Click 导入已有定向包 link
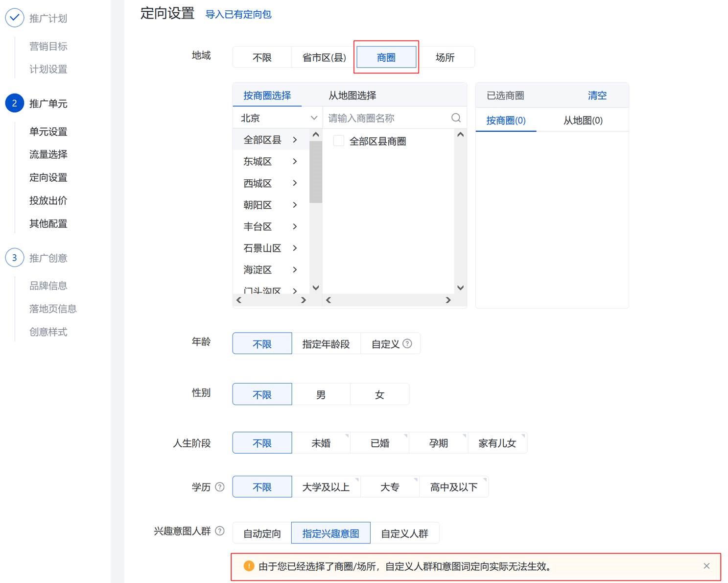Image resolution: width=728 pixels, height=583 pixels. click(x=238, y=14)
